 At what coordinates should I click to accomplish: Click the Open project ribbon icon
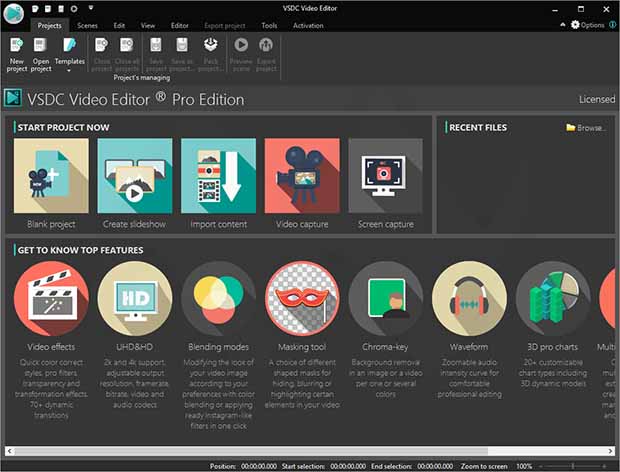pyautogui.click(x=40, y=45)
